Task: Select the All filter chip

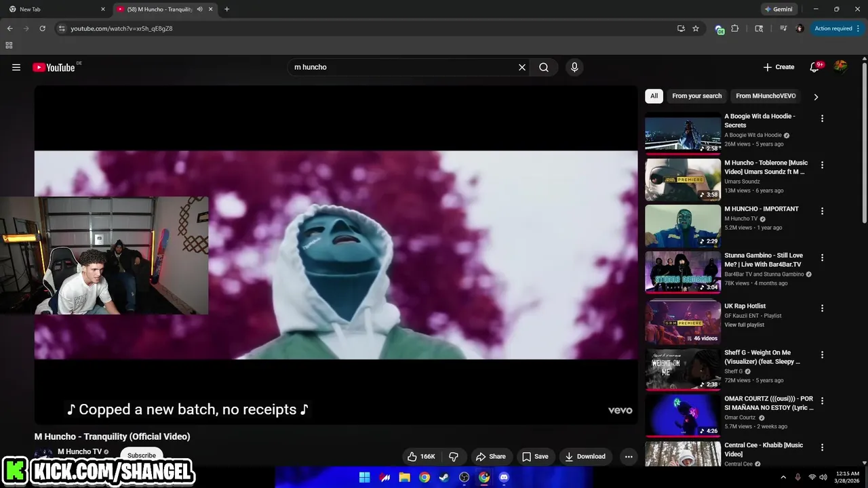Action: click(654, 96)
